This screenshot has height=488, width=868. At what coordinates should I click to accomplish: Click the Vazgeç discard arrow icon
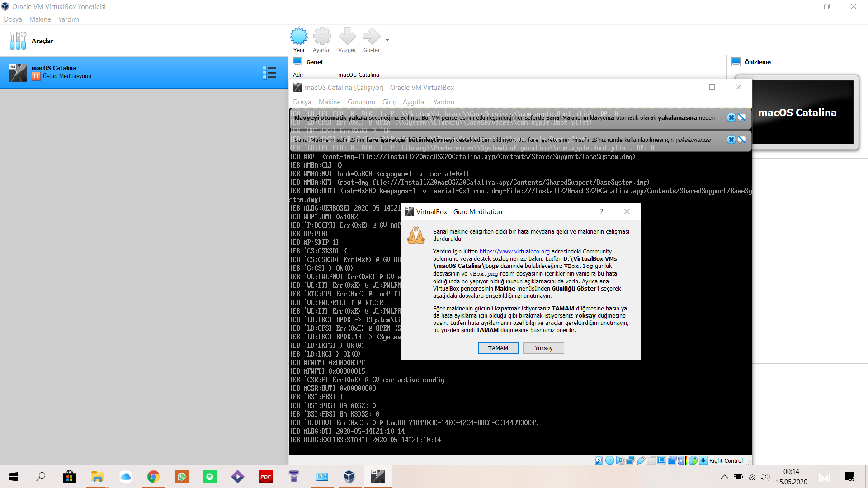347,37
